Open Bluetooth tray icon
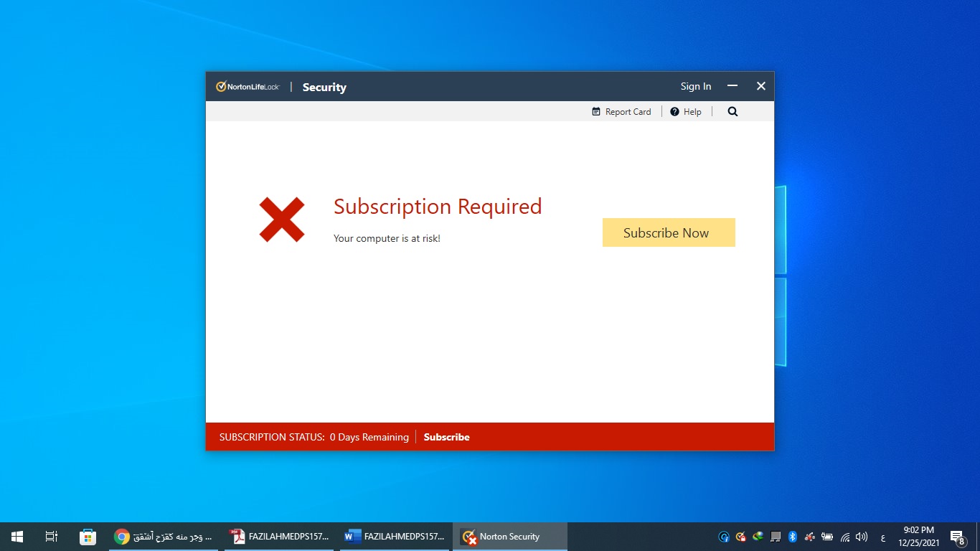This screenshot has width=980, height=551. click(793, 537)
